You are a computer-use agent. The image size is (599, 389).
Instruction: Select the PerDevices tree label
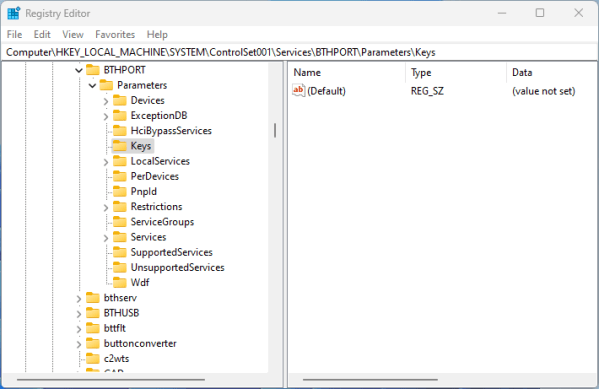click(x=155, y=176)
